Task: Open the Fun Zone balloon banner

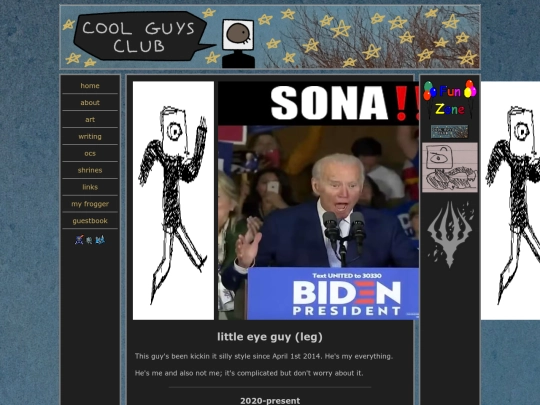Action: click(x=450, y=100)
